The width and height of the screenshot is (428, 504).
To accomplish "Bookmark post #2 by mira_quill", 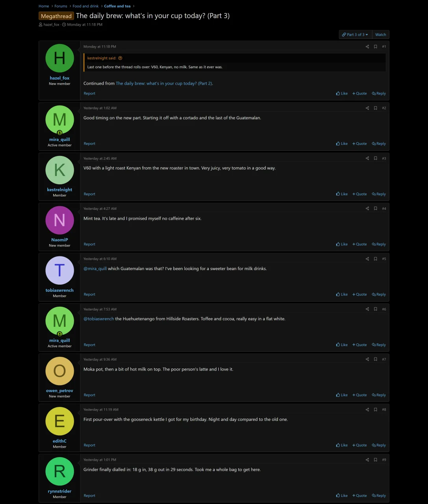I will [x=376, y=108].
